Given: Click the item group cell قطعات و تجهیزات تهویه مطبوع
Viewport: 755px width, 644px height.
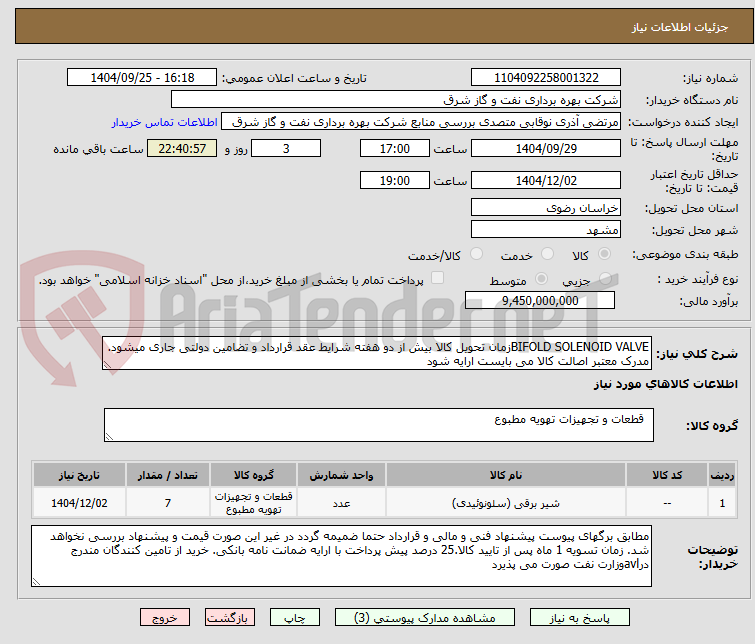Looking at the screenshot, I should point(254,503).
